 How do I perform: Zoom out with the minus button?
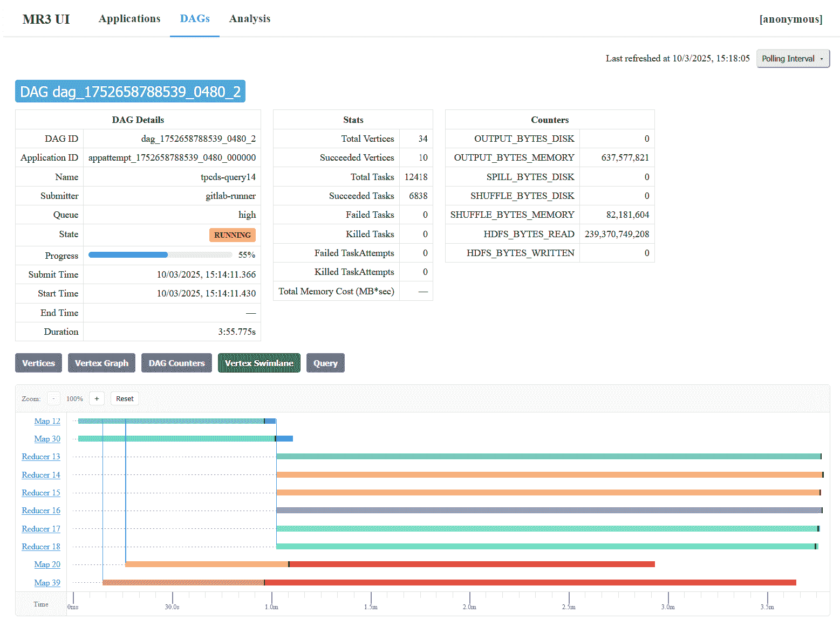point(53,399)
